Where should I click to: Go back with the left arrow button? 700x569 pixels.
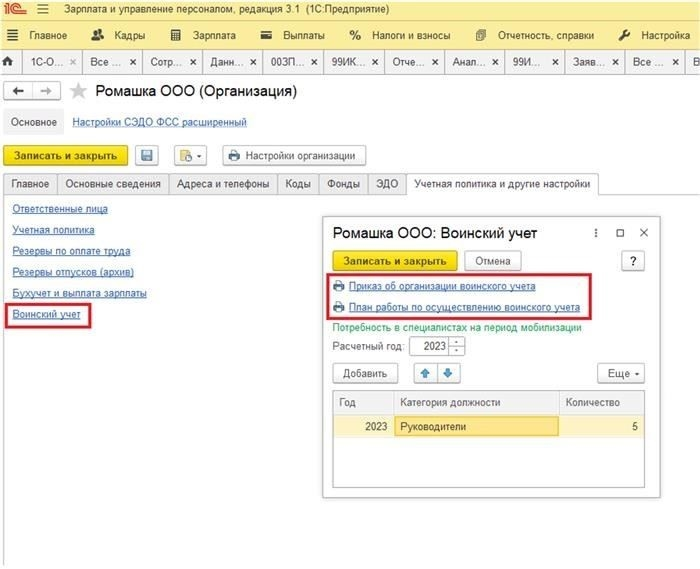pos(18,91)
